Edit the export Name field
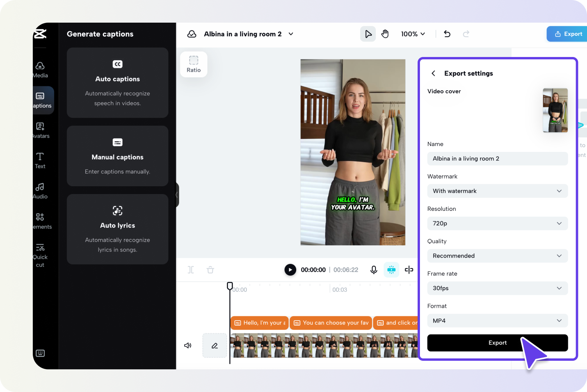 pyautogui.click(x=498, y=159)
